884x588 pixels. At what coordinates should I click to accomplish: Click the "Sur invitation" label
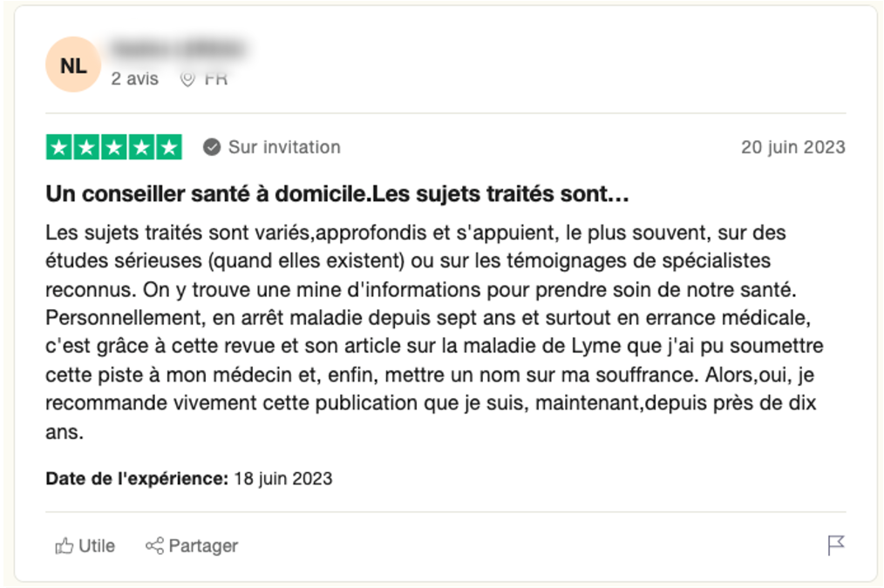(x=284, y=147)
